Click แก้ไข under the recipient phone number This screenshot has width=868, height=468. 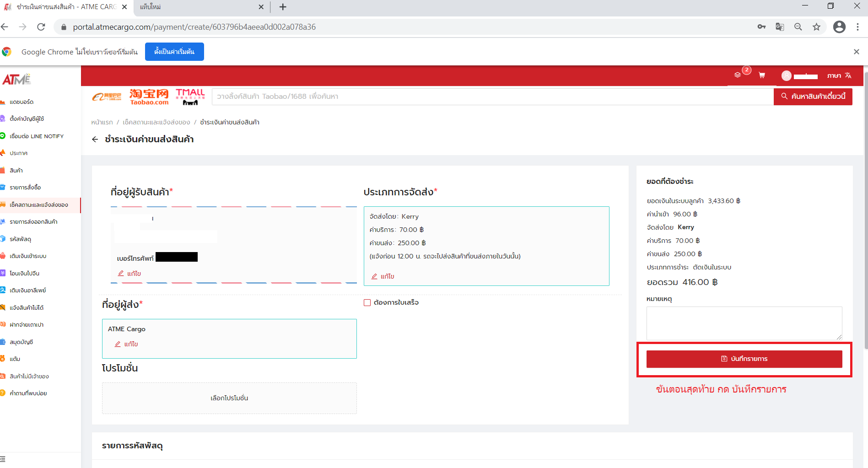click(130, 274)
